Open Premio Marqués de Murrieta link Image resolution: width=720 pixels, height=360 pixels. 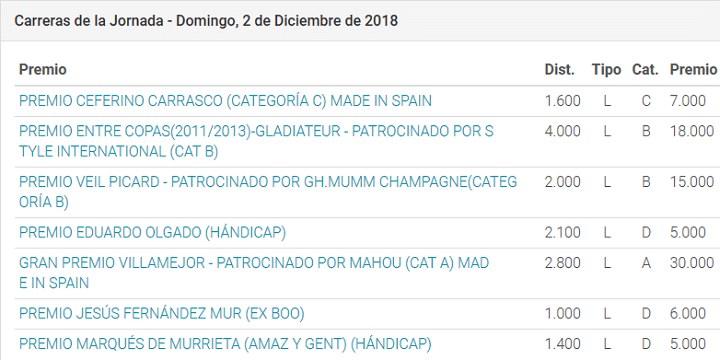pyautogui.click(x=225, y=344)
